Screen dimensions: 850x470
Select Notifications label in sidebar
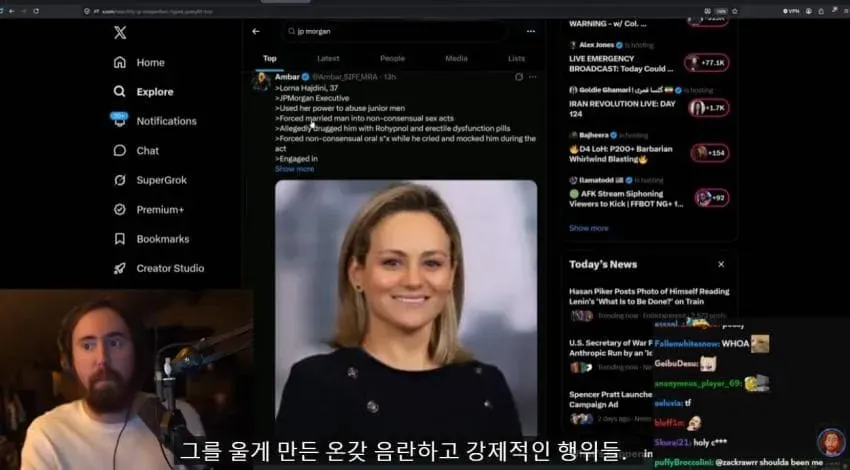(166, 121)
